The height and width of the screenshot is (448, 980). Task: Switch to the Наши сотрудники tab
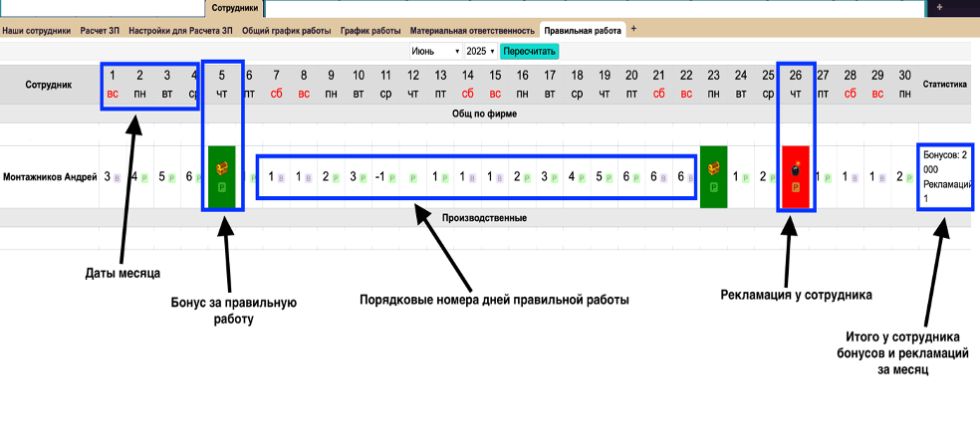[x=37, y=31]
